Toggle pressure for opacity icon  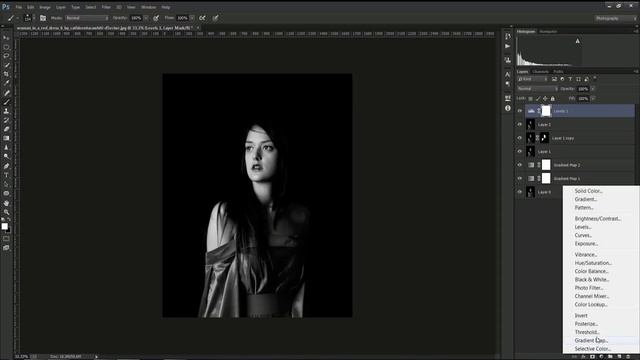pyautogui.click(x=156, y=18)
